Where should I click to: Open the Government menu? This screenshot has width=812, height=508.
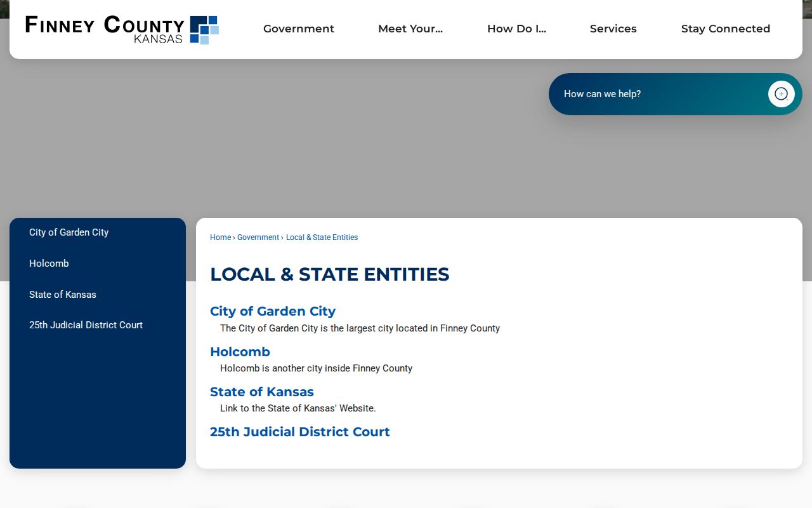(299, 29)
